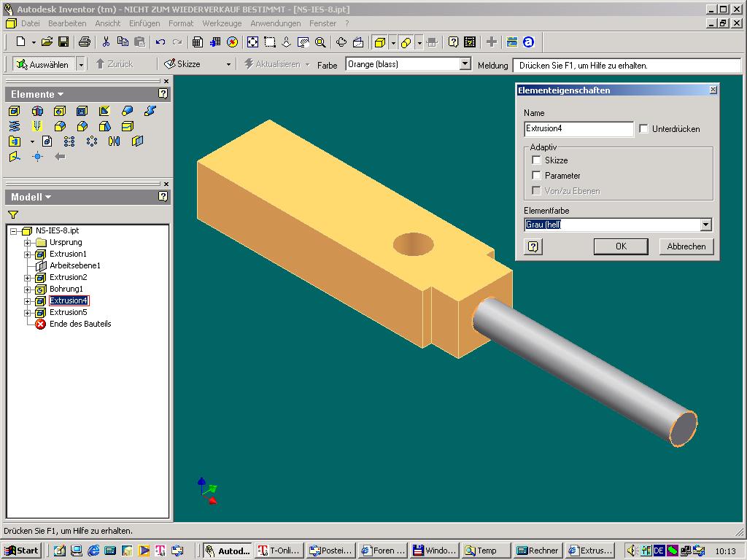Check the Skizze adaptive option
Screen dimensions: 747x560
pyautogui.click(x=537, y=160)
